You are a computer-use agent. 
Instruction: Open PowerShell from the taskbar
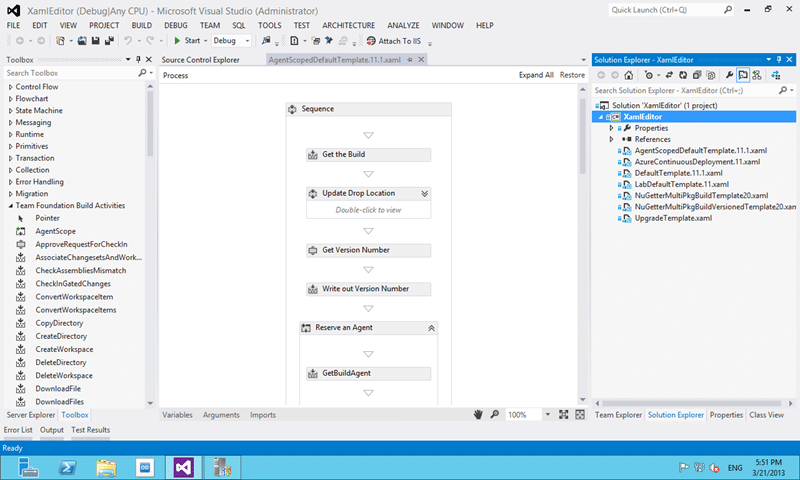pyautogui.click(x=67, y=467)
